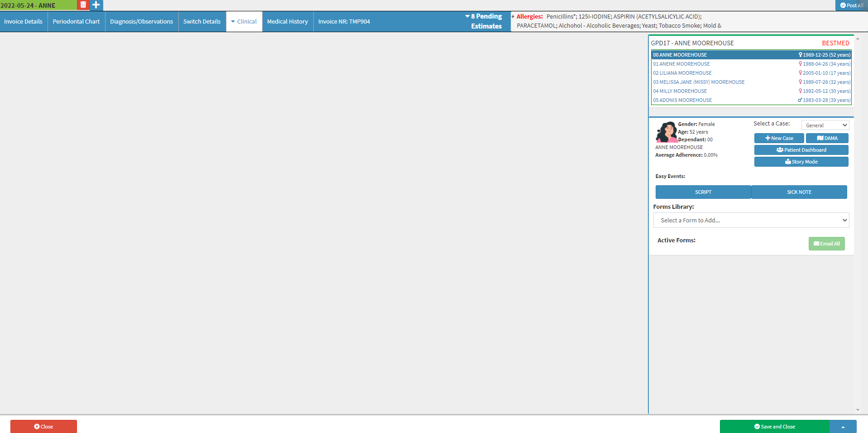Click the red allergies plus icon
The width and height of the screenshot is (868, 433).
[x=513, y=17]
